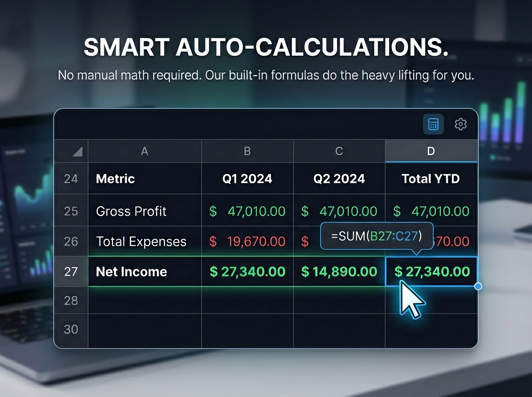Click Q2 Gross Profit value $47,010.00
Viewport: 532px width, 397px height.
click(339, 211)
